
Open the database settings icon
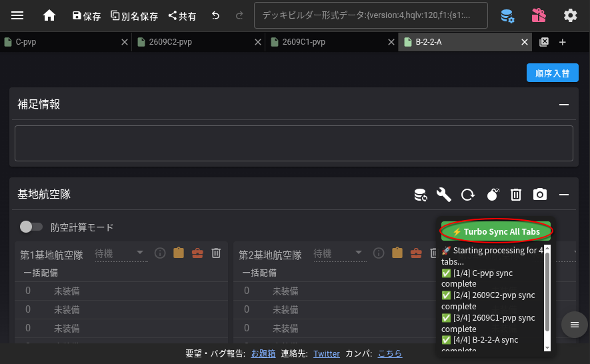pos(507,16)
